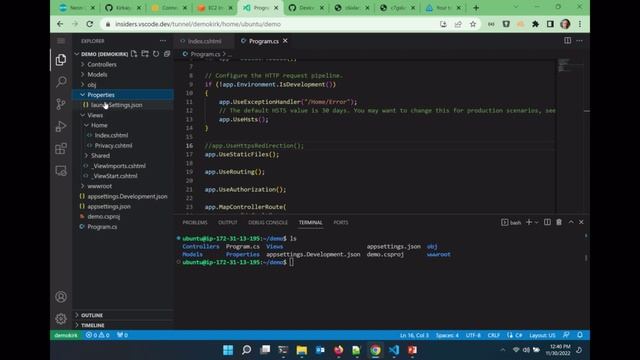The width and height of the screenshot is (640, 360).
Task: Click the minimap code overview
Action: click(569, 66)
